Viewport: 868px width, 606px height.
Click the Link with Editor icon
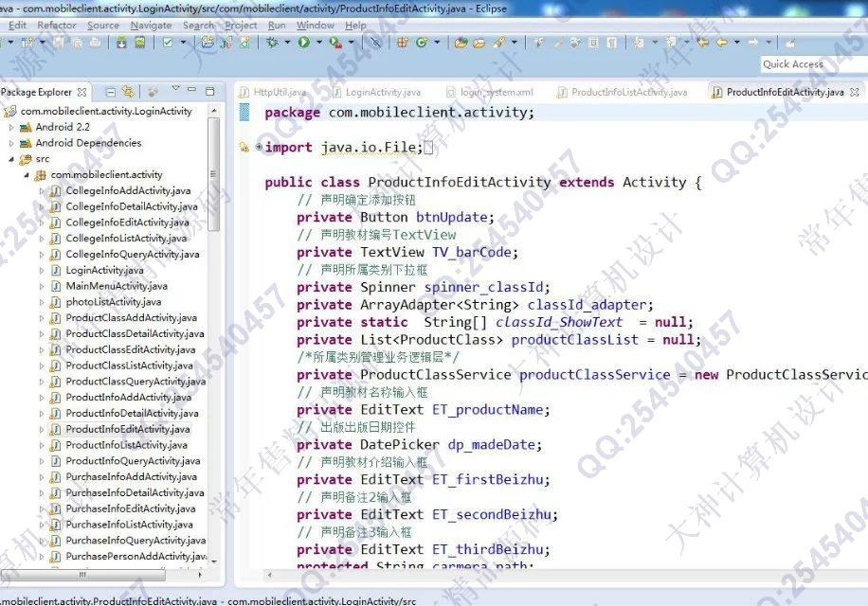(128, 92)
